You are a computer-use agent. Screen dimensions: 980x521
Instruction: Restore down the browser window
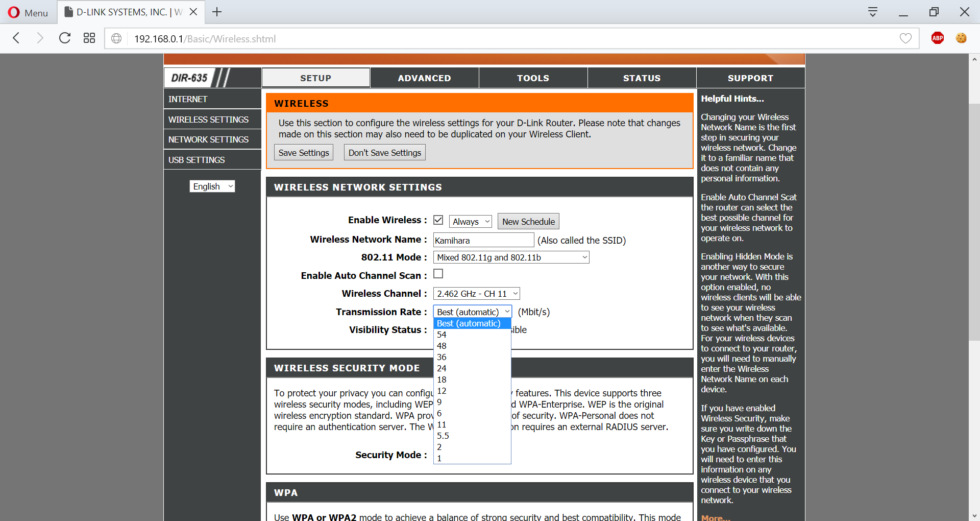tap(934, 12)
